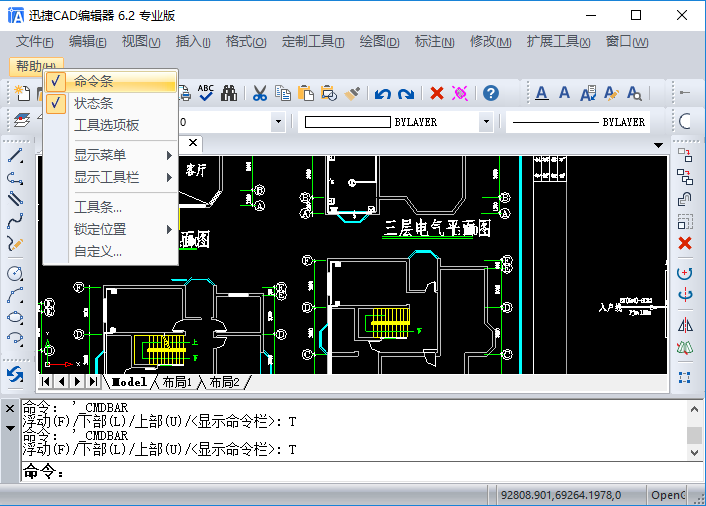Image resolution: width=706 pixels, height=506 pixels.
Task: Click the Layers manager icon
Action: click(22, 120)
